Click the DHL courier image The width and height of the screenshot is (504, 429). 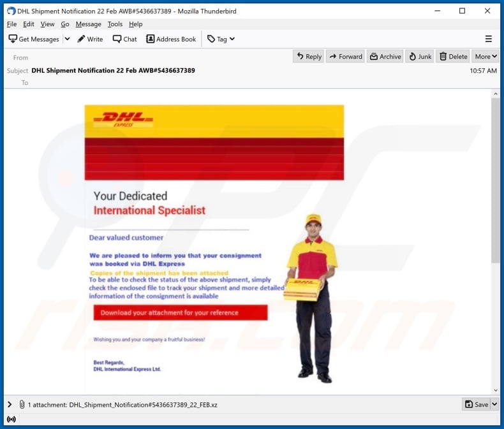[311, 298]
